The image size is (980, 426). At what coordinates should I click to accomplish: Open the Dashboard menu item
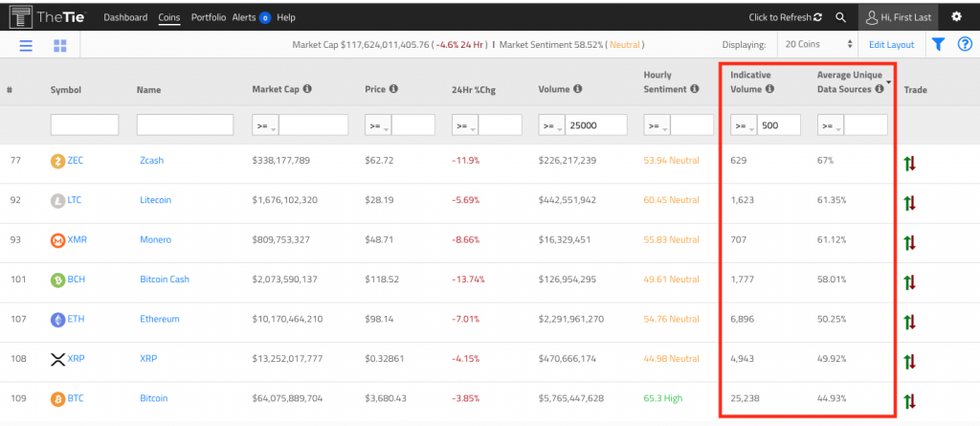click(x=125, y=17)
